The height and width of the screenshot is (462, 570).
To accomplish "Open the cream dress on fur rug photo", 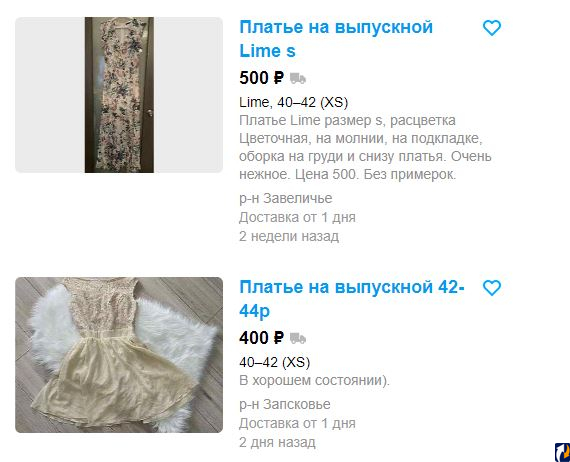I will click(119, 355).
